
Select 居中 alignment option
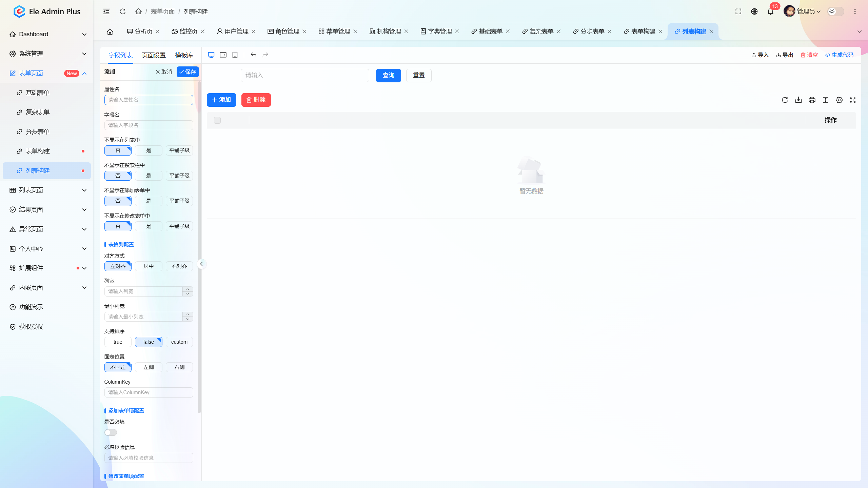pyautogui.click(x=149, y=266)
